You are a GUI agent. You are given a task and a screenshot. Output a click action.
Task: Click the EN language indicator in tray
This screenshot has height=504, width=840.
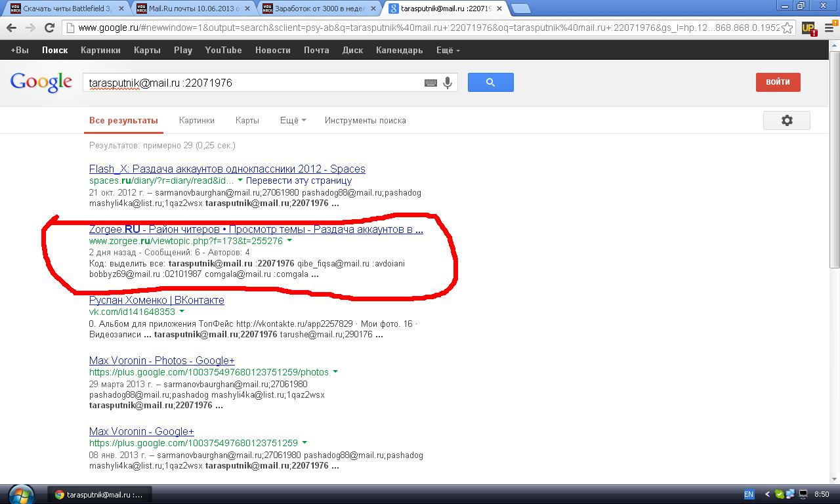point(749,494)
